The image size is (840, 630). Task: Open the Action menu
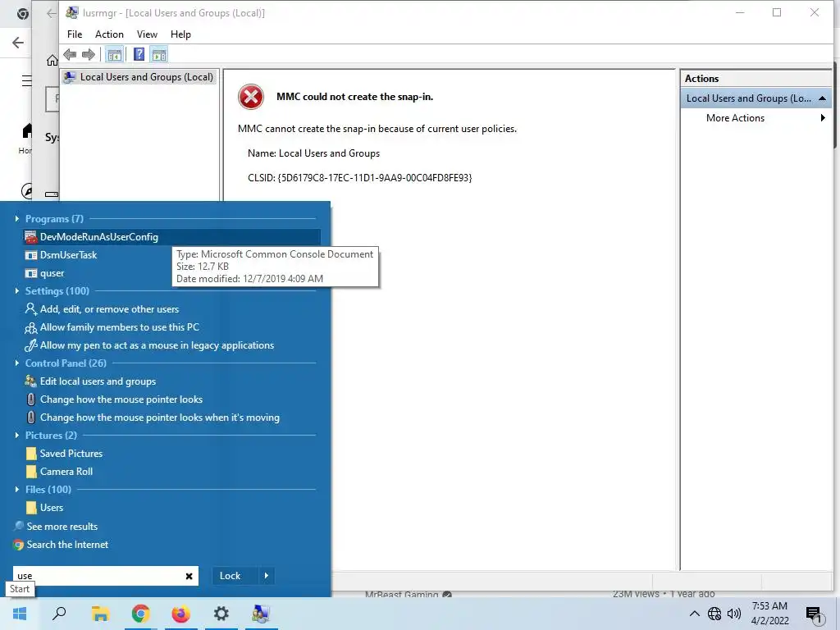click(109, 34)
